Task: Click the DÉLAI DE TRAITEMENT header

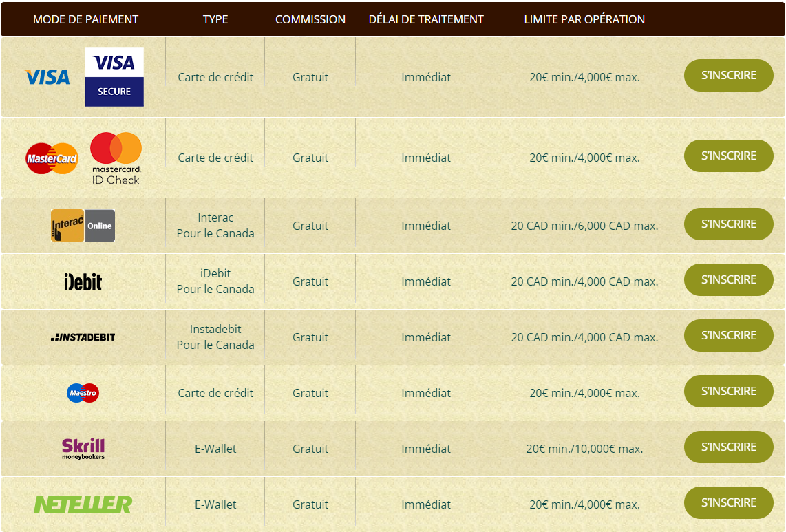Action: pos(426,19)
